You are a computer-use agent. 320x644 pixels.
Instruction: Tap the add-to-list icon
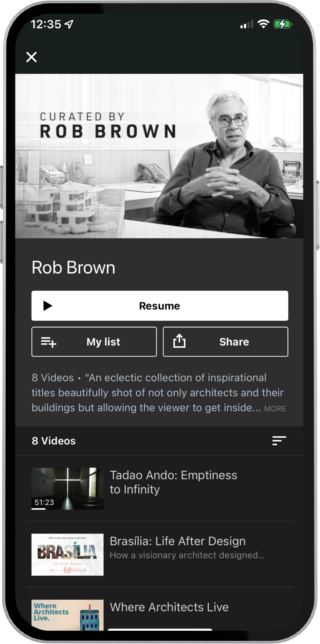[x=49, y=342]
